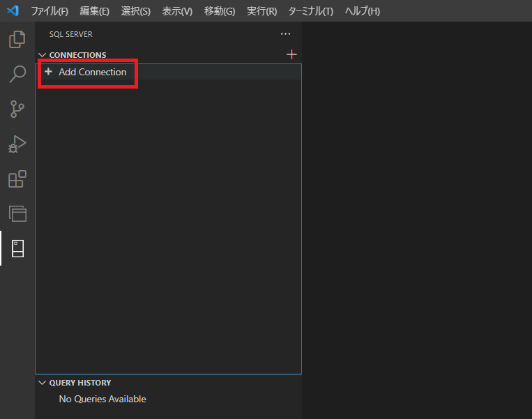The width and height of the screenshot is (532, 419).
Task: Open the 表示(V) menu
Action: (177, 11)
